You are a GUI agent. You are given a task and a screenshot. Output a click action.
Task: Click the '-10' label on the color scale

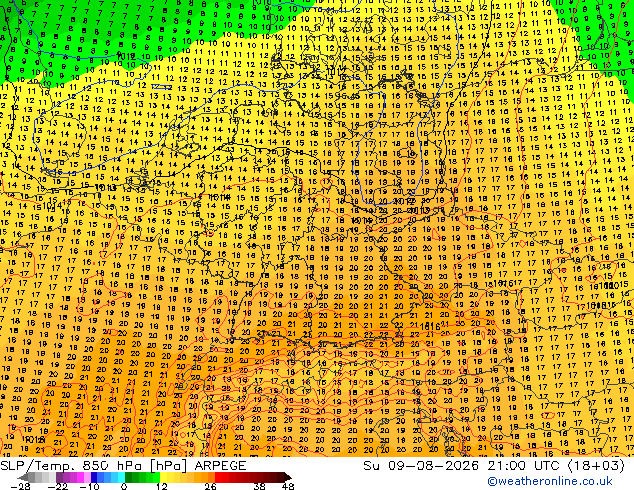click(89, 486)
